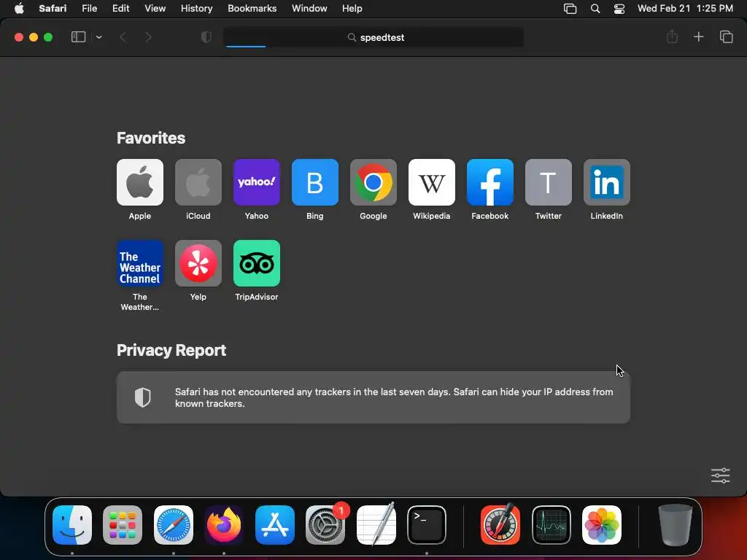The width and height of the screenshot is (747, 560).
Task: Show the Safari sidebar
Action: coord(78,37)
